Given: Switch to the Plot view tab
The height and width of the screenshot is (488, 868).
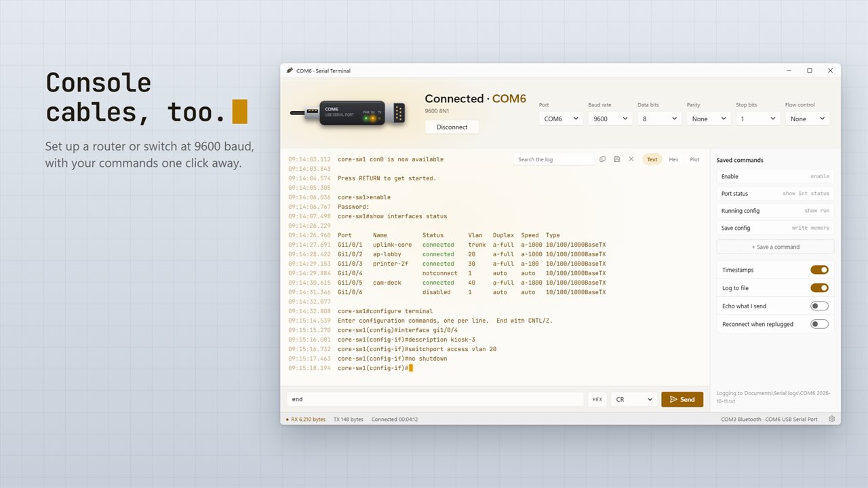Looking at the screenshot, I should tap(694, 159).
